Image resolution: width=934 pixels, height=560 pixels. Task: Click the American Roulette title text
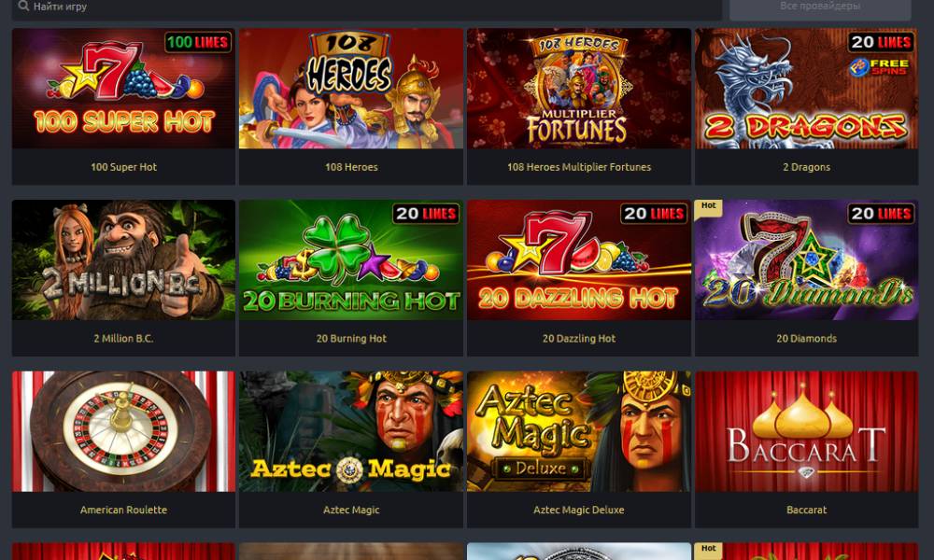124,510
